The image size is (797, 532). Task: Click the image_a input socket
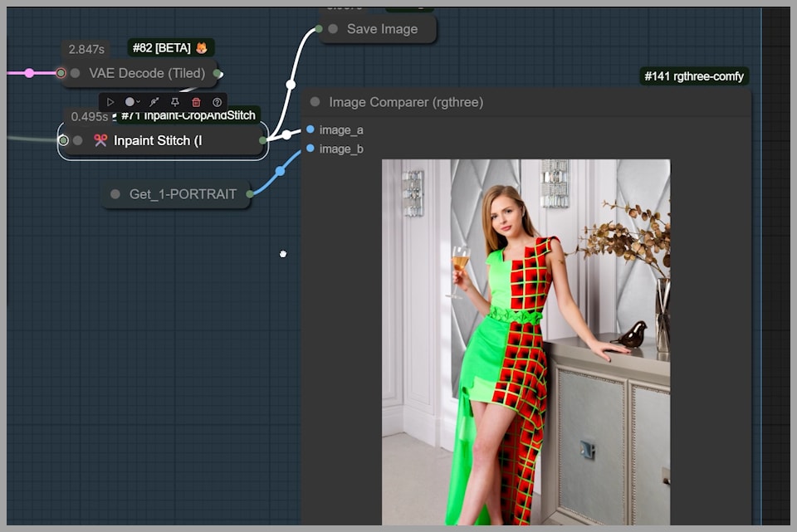tap(310, 129)
